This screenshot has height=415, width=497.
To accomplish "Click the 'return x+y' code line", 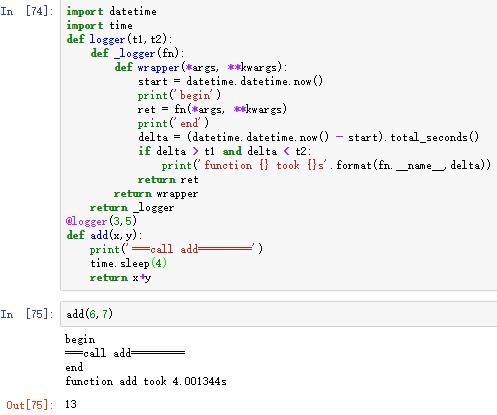I will [120, 278].
